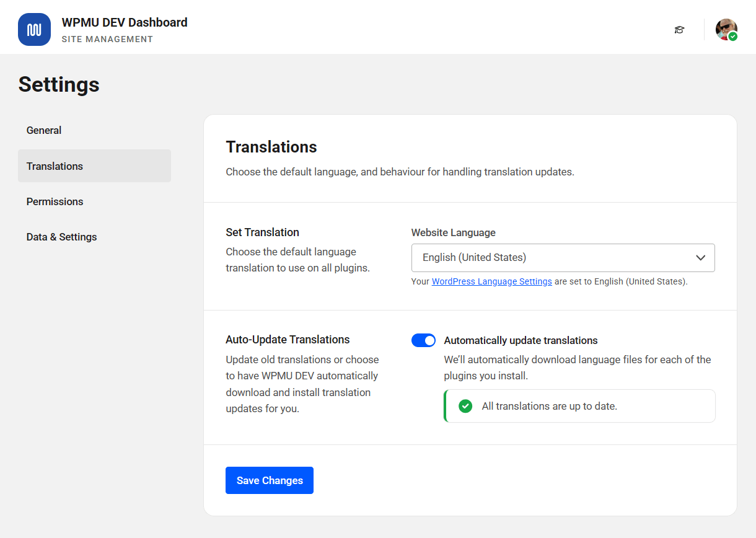Open the Permissions settings tab
The image size is (756, 538).
tap(94, 201)
